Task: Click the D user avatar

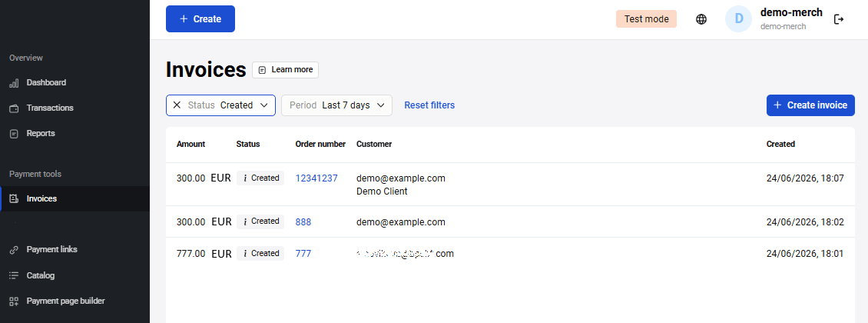Action: [738, 18]
